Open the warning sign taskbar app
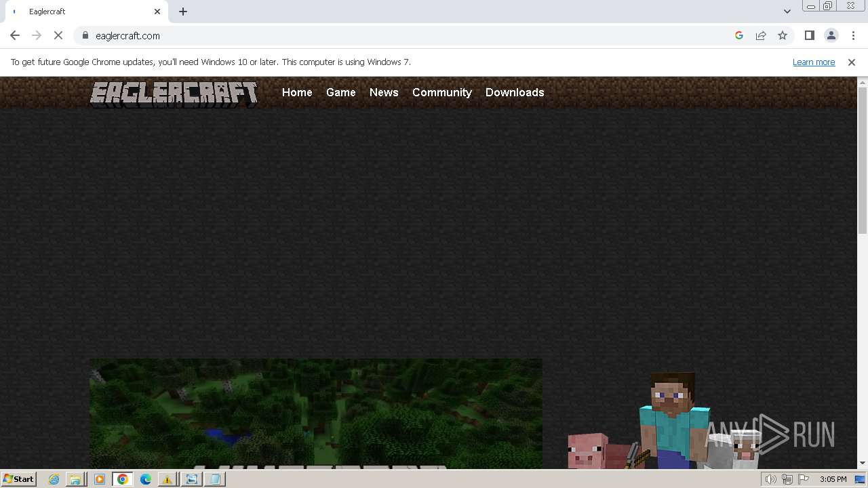This screenshot has width=868, height=488. pos(167,479)
